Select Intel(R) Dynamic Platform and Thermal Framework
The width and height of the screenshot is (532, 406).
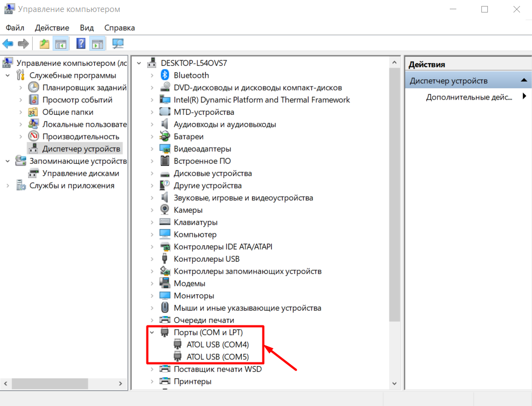261,100
